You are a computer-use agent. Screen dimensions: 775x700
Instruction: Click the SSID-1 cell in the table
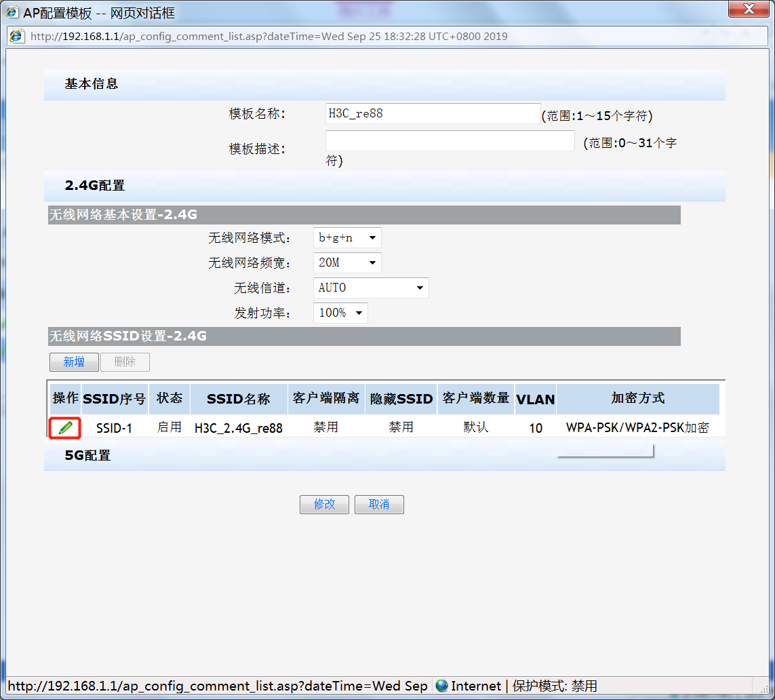(x=114, y=428)
